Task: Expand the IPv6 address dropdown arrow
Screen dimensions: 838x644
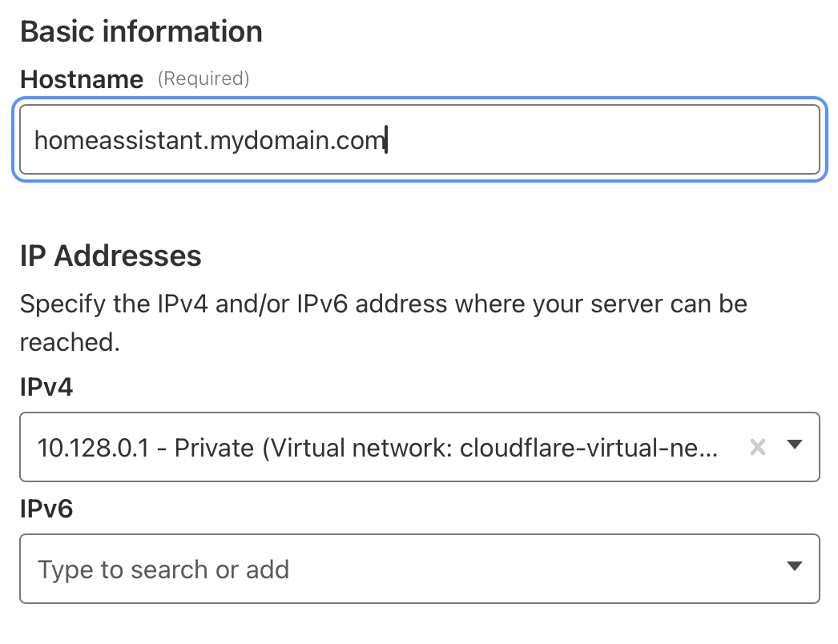Action: pyautogui.click(x=795, y=567)
